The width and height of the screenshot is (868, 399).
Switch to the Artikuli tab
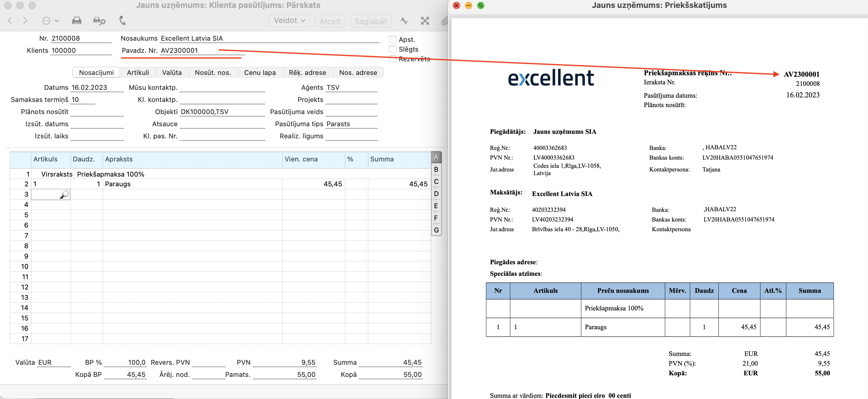point(138,73)
